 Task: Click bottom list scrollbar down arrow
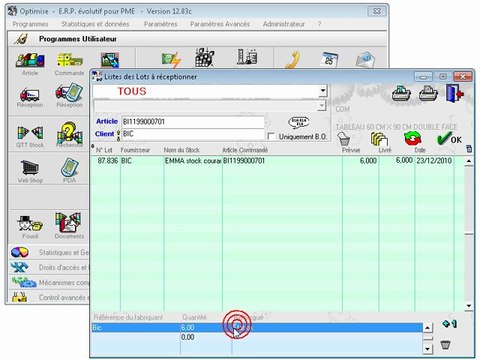428,349
